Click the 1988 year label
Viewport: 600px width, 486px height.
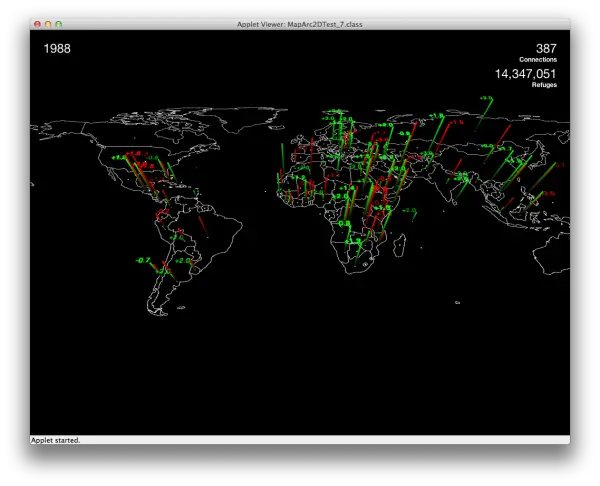[57, 49]
